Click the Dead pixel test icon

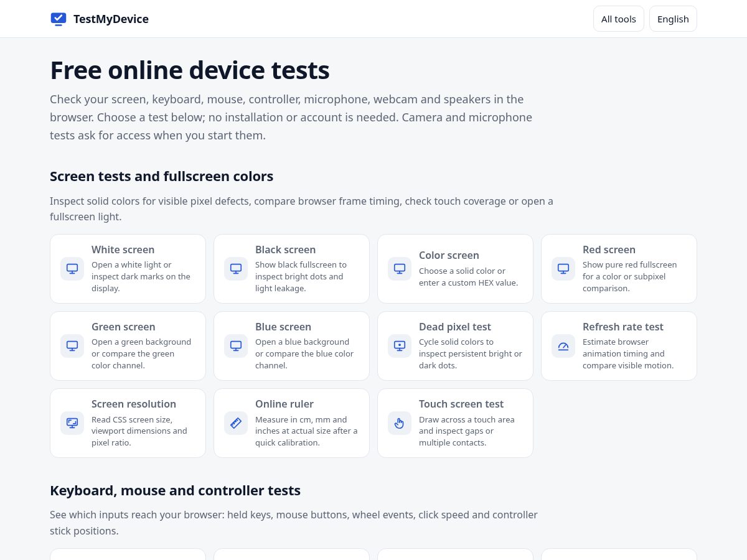click(x=400, y=346)
